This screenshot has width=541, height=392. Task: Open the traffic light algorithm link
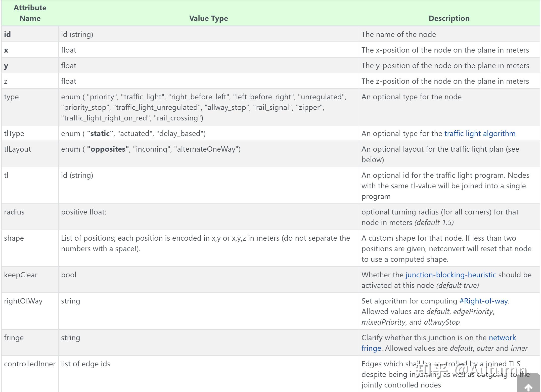480,134
